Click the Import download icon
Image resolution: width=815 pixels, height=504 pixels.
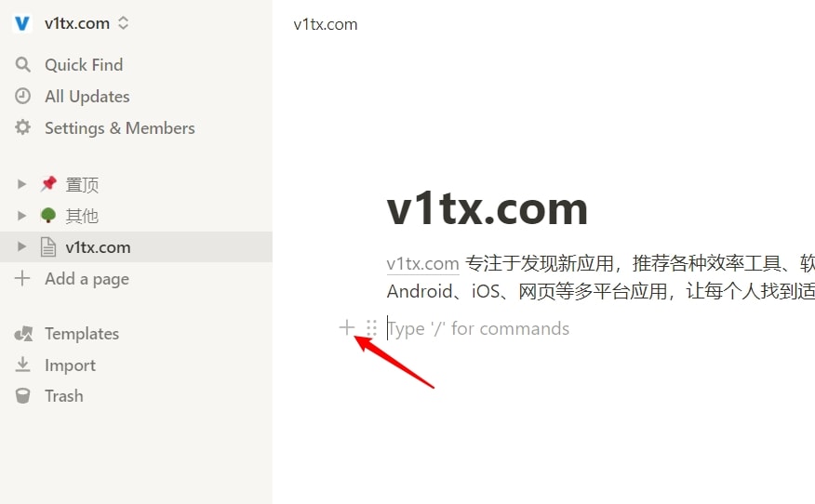(x=22, y=365)
